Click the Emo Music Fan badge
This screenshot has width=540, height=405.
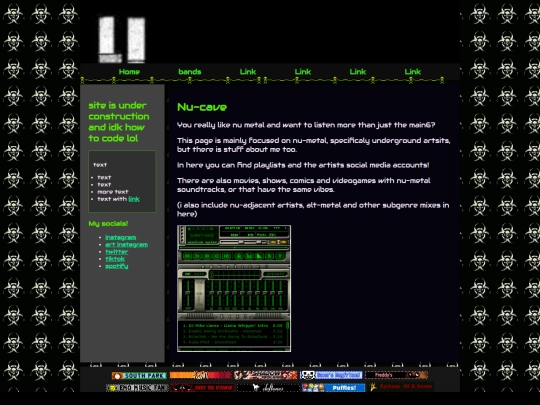coord(137,388)
